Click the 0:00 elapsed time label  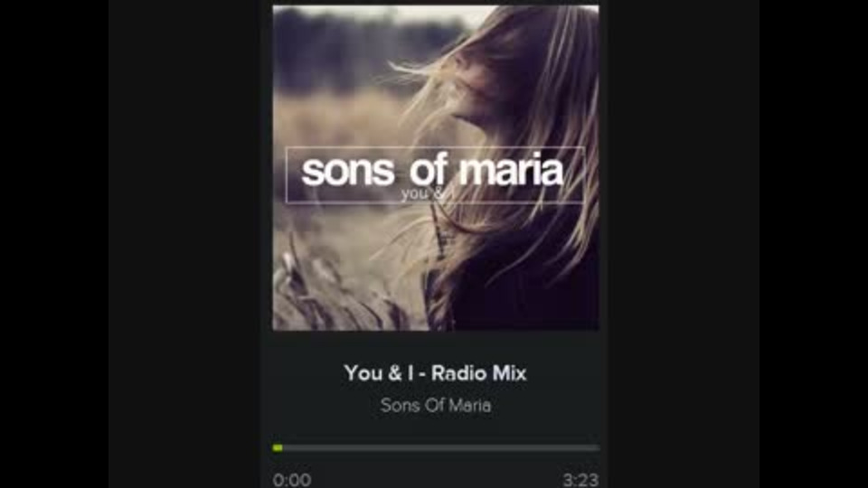(292, 480)
